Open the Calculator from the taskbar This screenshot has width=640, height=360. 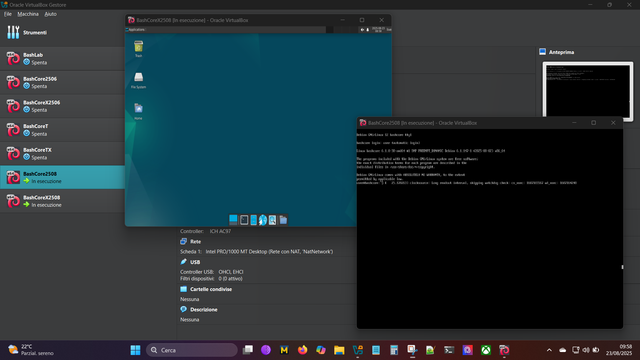394,350
